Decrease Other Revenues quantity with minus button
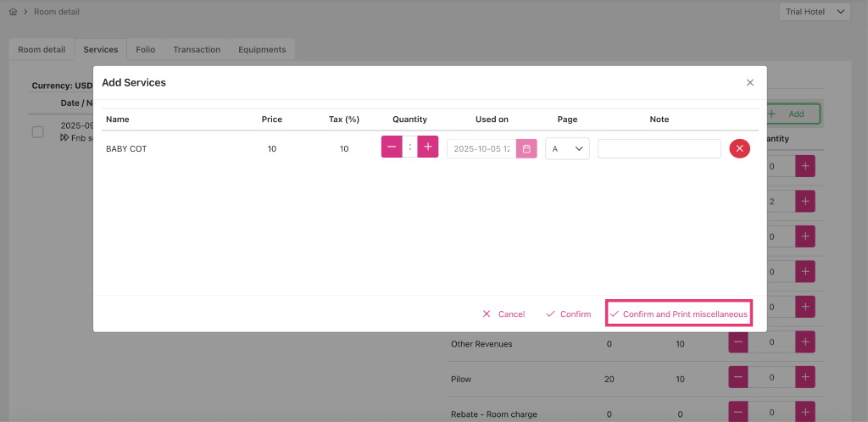This screenshot has height=422, width=868. coord(738,343)
